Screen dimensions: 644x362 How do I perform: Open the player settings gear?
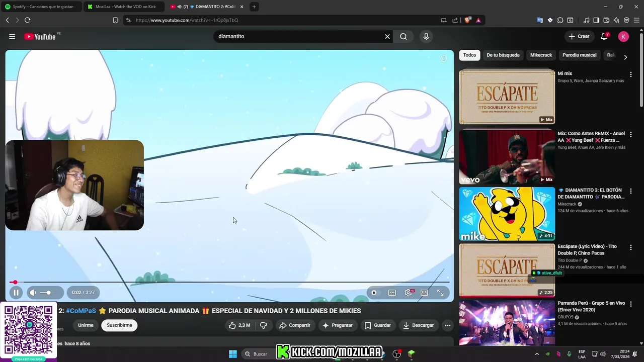tap(409, 293)
